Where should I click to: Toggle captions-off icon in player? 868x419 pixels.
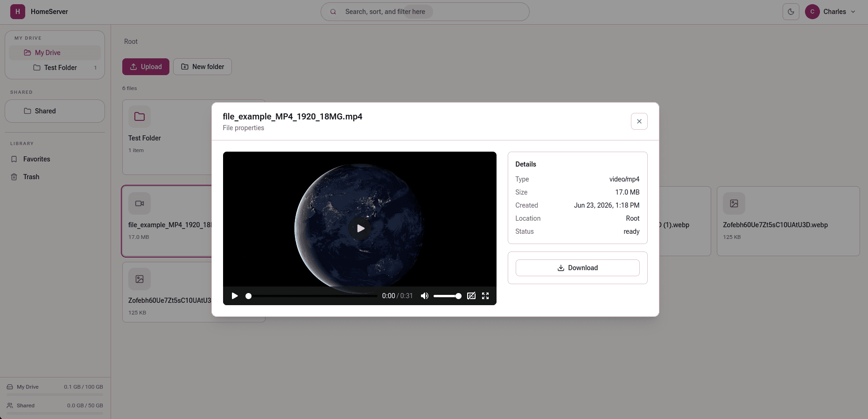(471, 296)
